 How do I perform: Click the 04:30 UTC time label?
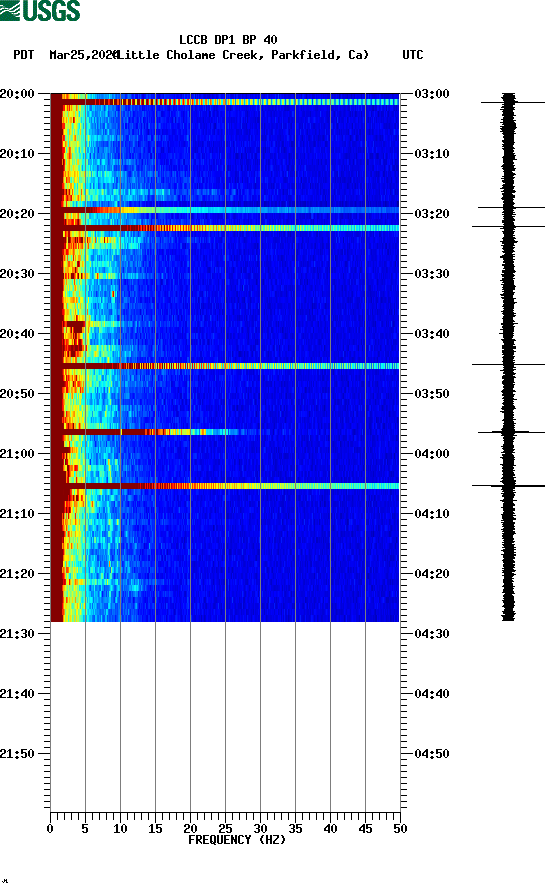point(432,634)
